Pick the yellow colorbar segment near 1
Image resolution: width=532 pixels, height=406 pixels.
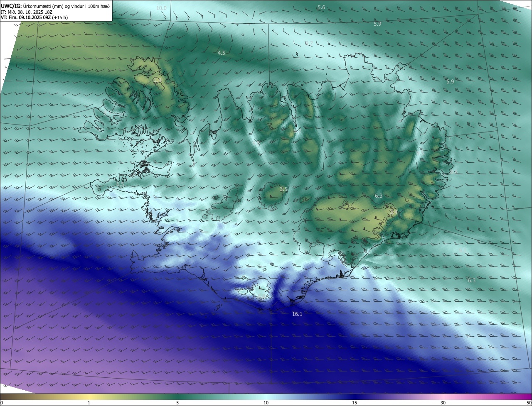click(89, 397)
